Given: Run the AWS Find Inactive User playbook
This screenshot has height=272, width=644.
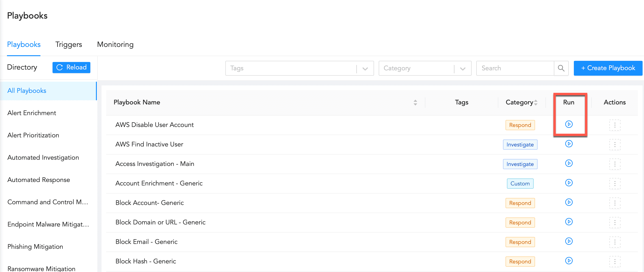Looking at the screenshot, I should point(569,144).
